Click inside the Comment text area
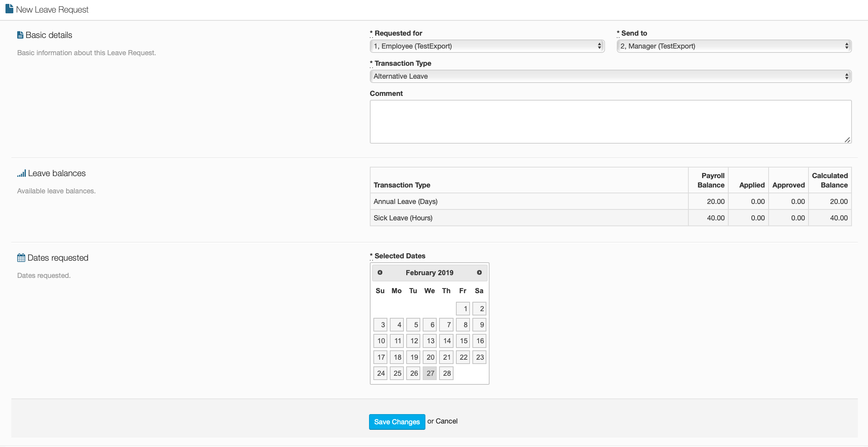 point(610,122)
